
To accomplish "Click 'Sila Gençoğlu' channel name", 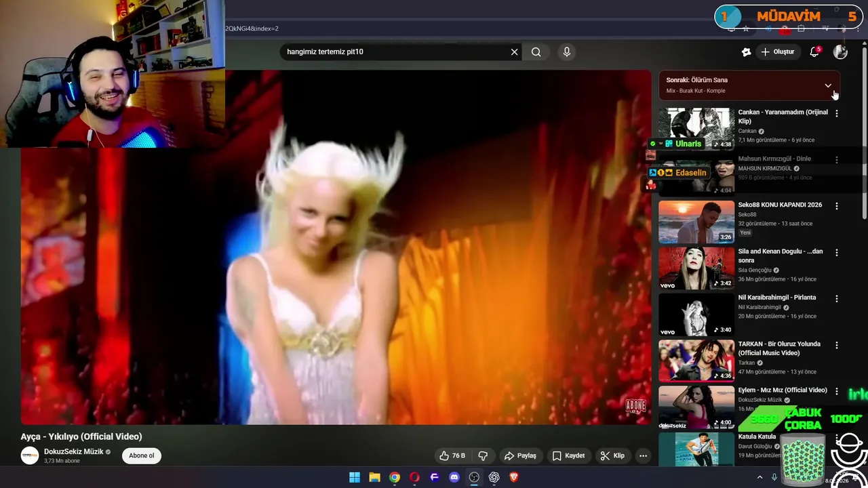I will (755, 270).
